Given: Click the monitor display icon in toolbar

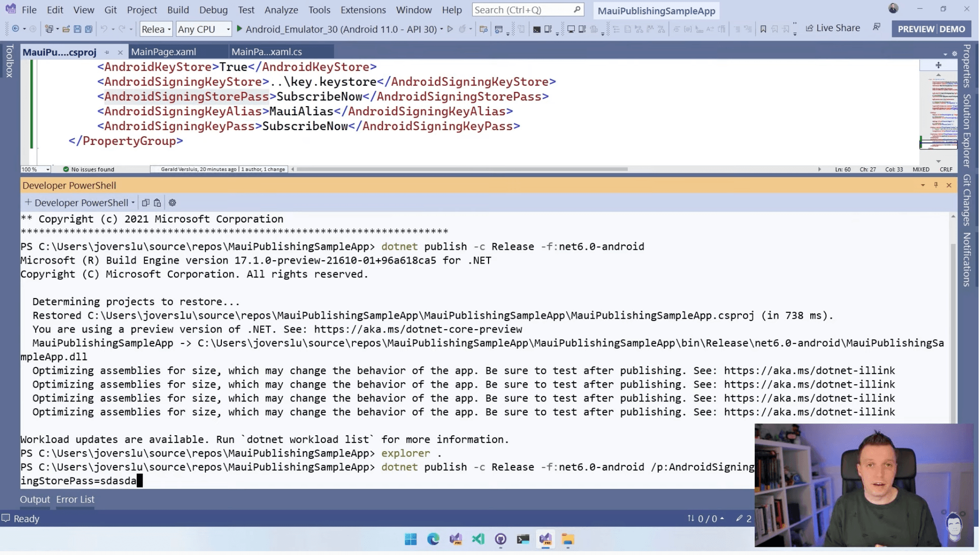Looking at the screenshot, I should point(571,29).
